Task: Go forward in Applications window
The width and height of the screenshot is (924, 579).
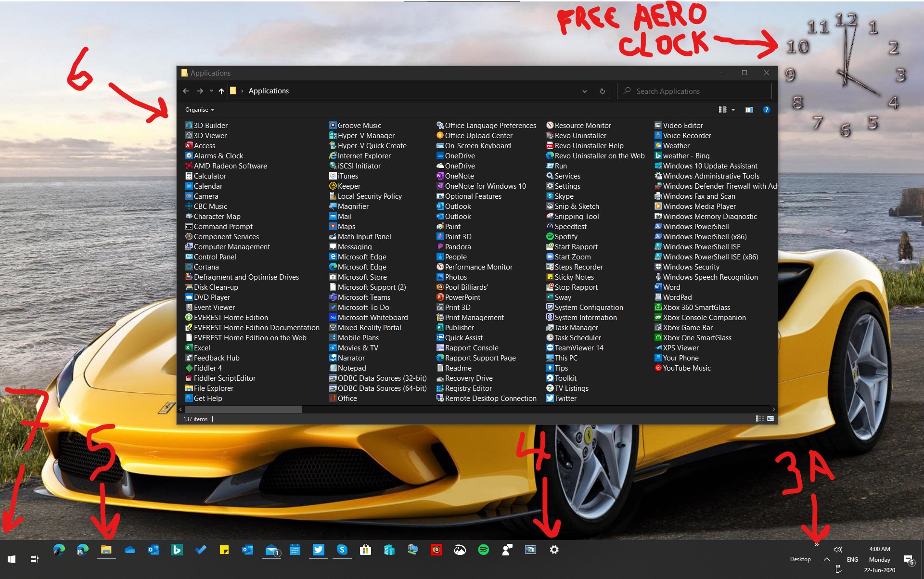Action: (x=200, y=91)
